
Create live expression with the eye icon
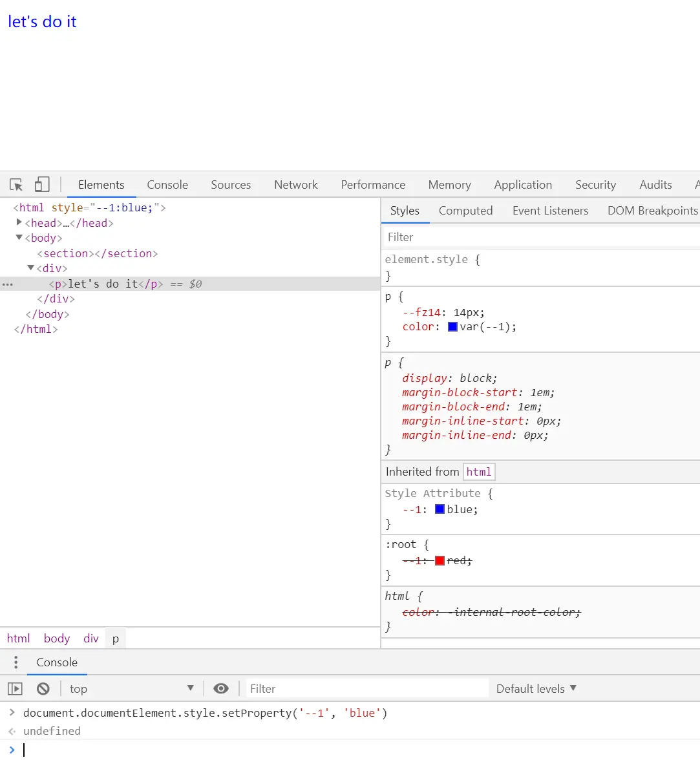[x=221, y=688]
